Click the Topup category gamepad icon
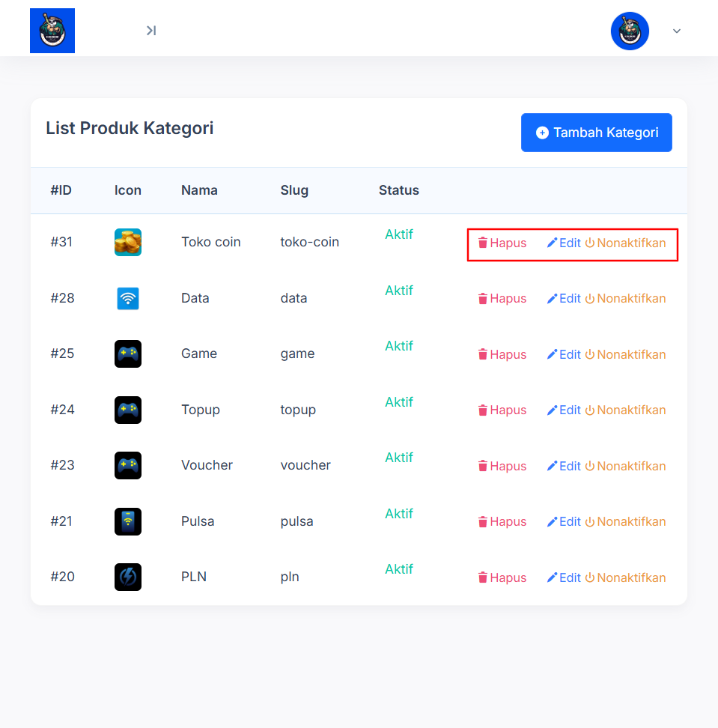The image size is (718, 728). tap(128, 410)
